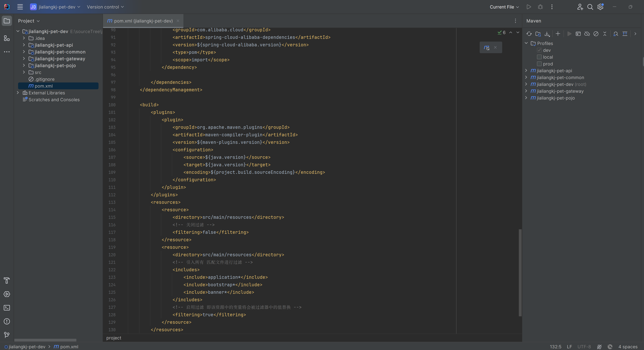
Task: Select .gitignore file in project tree
Action: click(x=44, y=79)
